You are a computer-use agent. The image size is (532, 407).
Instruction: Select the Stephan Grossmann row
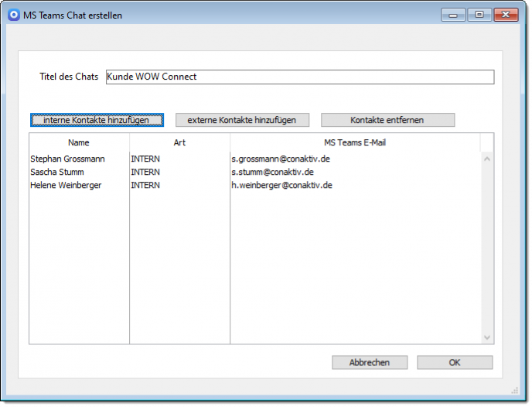pyautogui.click(x=67, y=159)
